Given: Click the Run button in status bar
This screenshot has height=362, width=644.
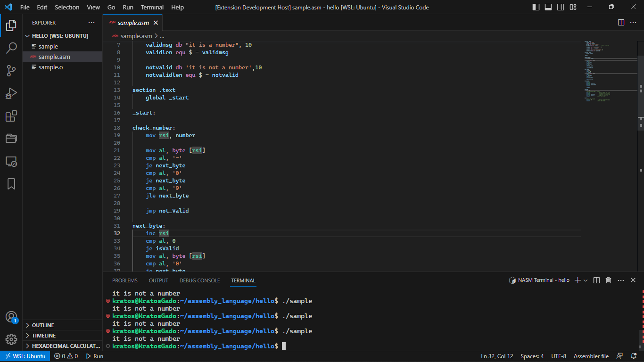Looking at the screenshot, I should coord(94,356).
